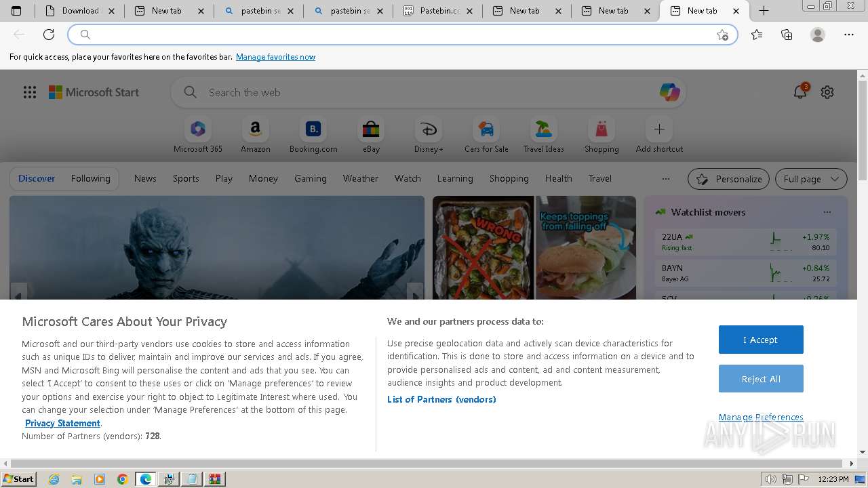
Task: Expand the Full page layout dropdown
Action: (811, 179)
